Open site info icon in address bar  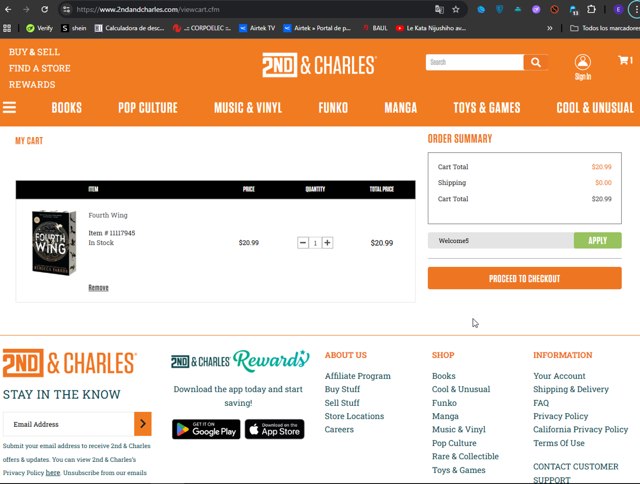coord(66,9)
